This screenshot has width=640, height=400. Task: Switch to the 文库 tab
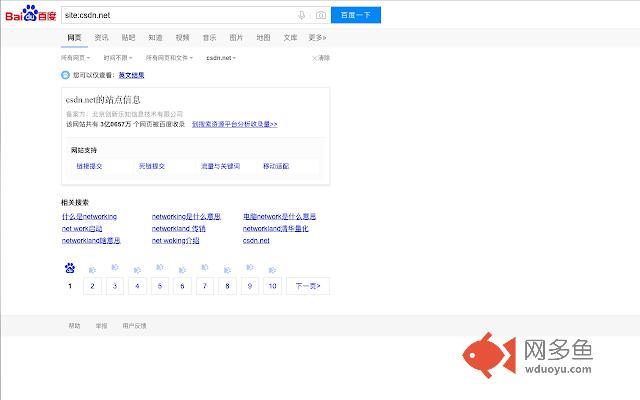(x=290, y=38)
